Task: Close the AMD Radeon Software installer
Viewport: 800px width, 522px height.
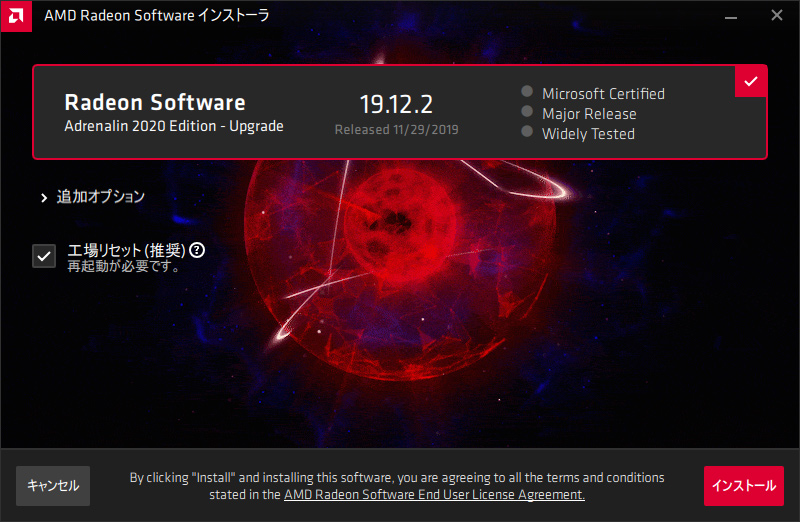Action: tap(777, 15)
